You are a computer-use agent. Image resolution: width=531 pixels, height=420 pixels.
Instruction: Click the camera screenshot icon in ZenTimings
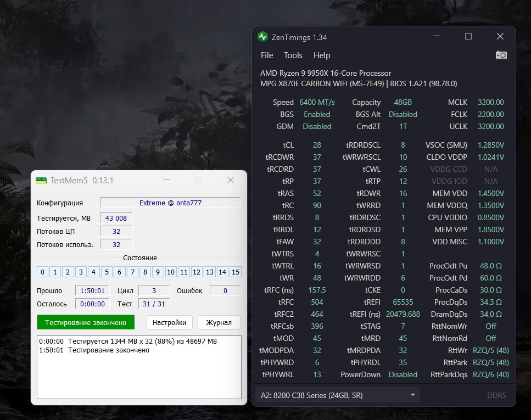click(x=501, y=55)
